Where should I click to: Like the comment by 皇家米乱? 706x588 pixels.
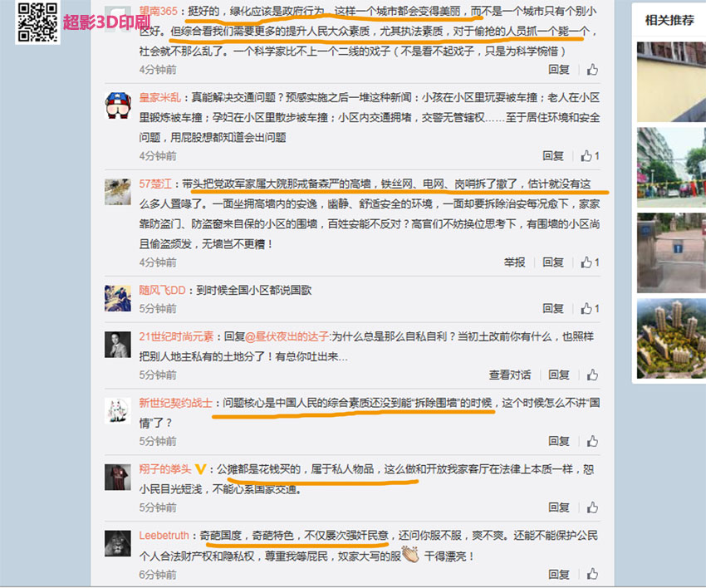pyautogui.click(x=590, y=156)
